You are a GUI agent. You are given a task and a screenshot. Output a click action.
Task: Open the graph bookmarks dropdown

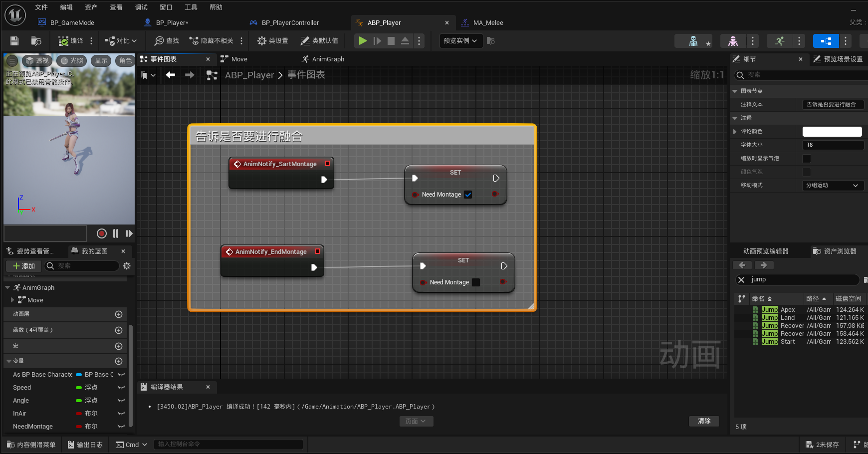click(148, 75)
